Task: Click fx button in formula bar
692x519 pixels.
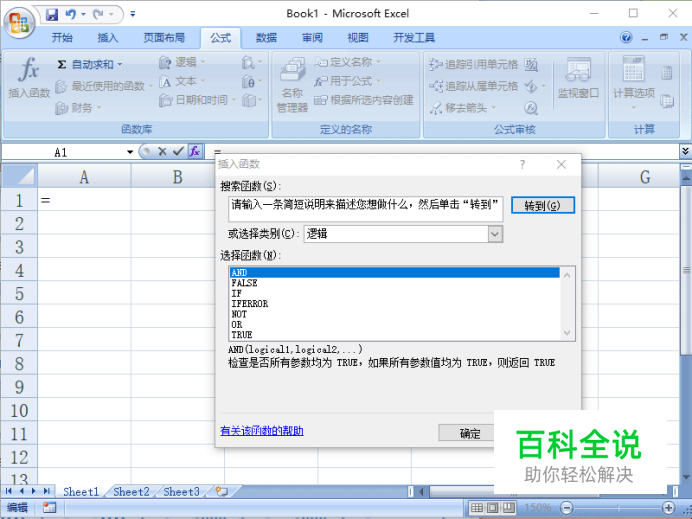Action: pyautogui.click(x=195, y=151)
